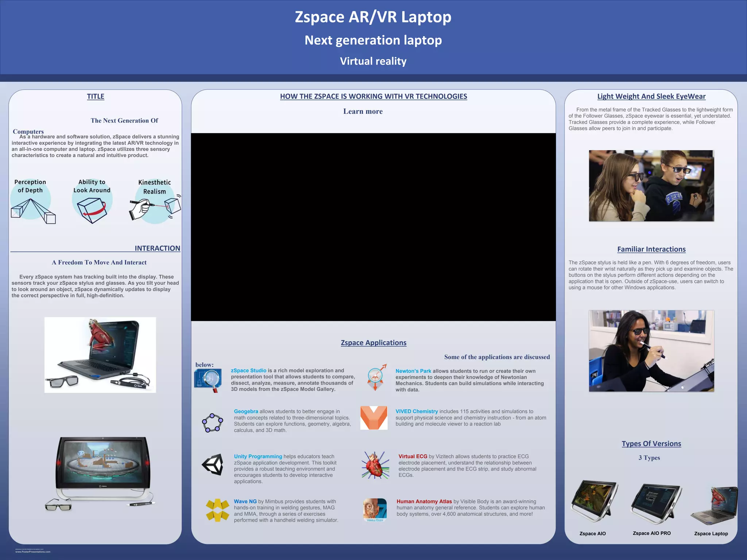The height and width of the screenshot is (560, 747).
Task: Click the VIVED Chemistry orange V icon
Action: (373, 418)
